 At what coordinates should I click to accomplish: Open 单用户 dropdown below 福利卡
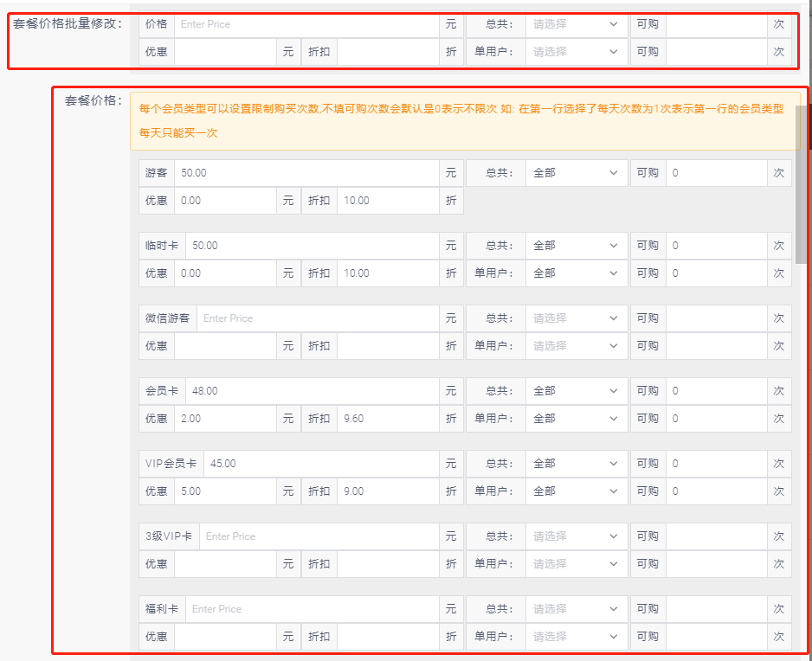pos(577,637)
